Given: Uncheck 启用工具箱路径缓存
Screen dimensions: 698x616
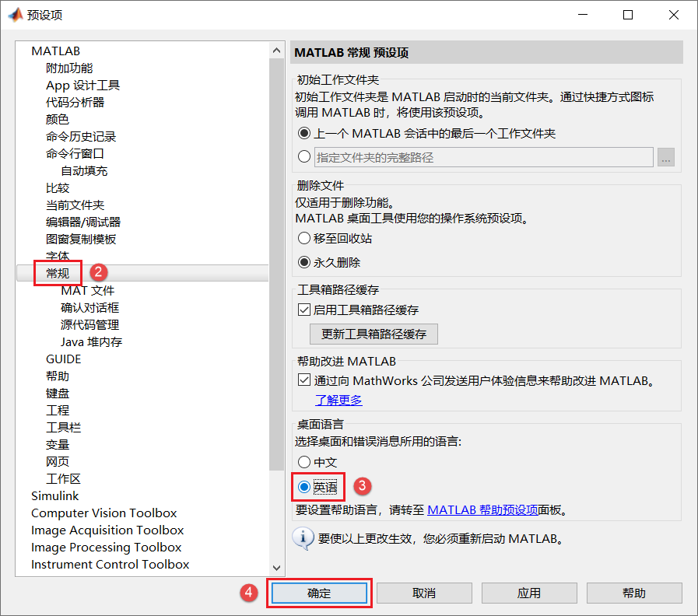Looking at the screenshot, I should click(304, 310).
